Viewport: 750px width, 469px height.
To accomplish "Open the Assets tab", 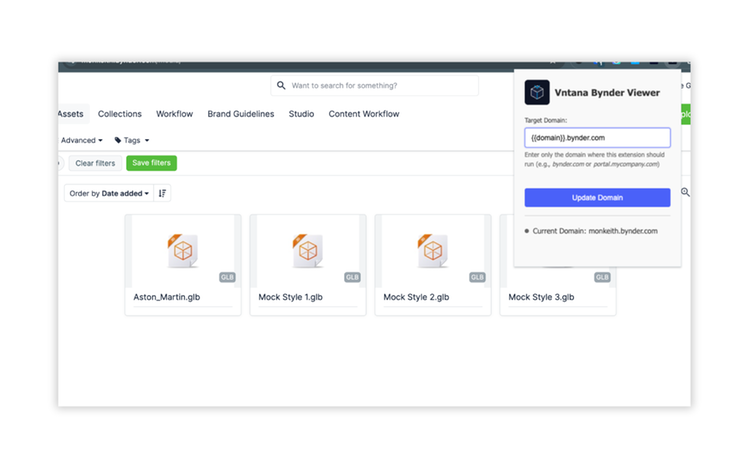I will (71, 114).
